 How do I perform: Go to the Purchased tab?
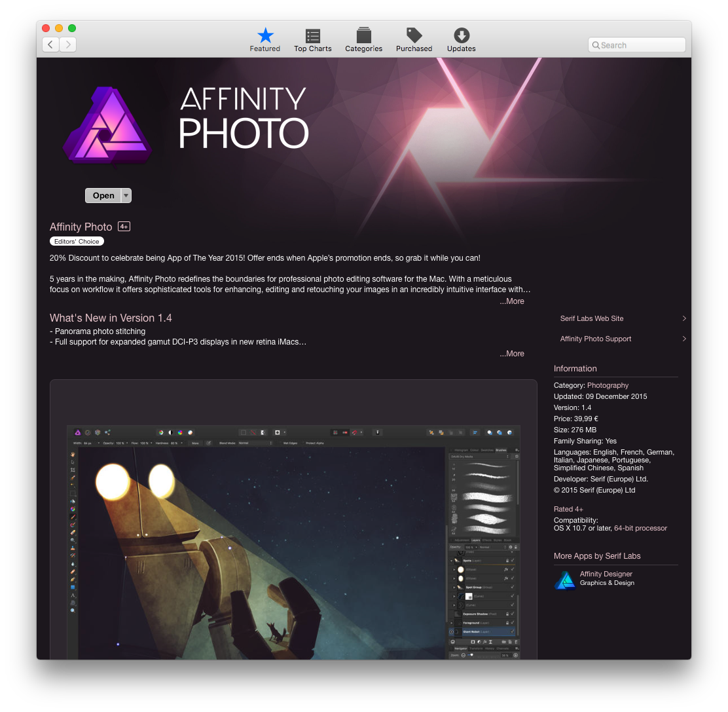click(414, 40)
